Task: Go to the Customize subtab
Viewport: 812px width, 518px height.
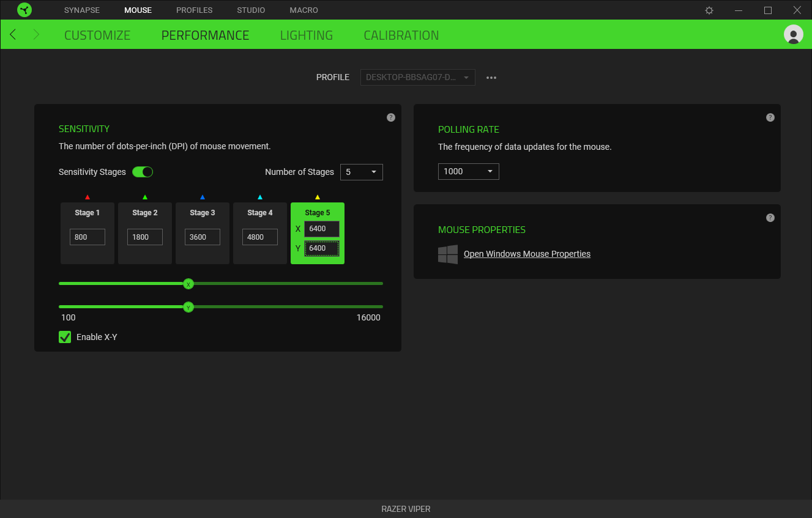Action: pos(97,35)
